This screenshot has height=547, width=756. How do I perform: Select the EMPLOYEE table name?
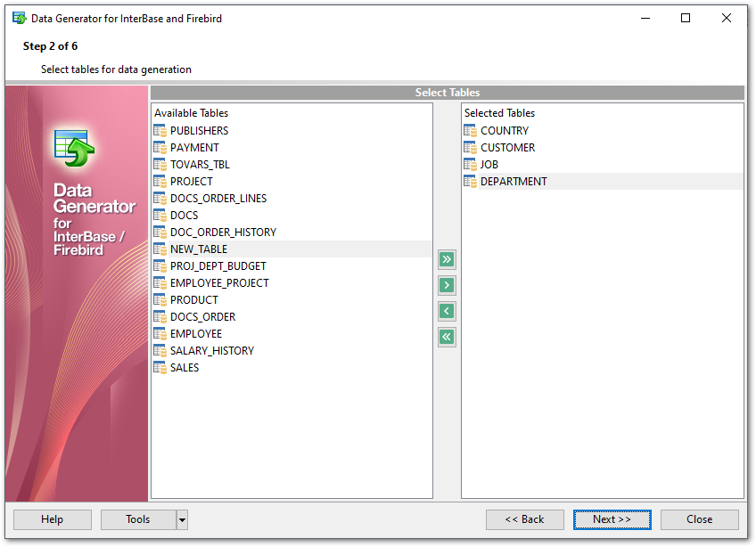coord(196,333)
